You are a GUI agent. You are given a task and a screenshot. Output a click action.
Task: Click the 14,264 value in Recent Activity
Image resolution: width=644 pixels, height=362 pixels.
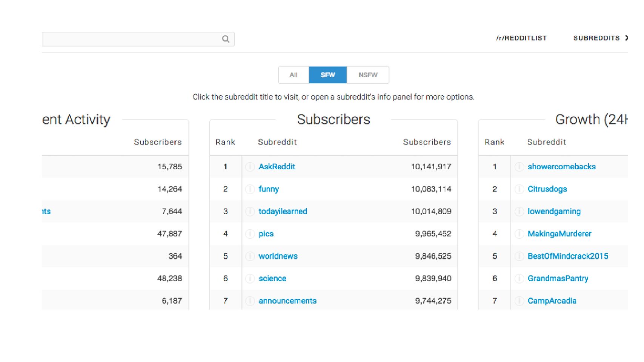(170, 189)
